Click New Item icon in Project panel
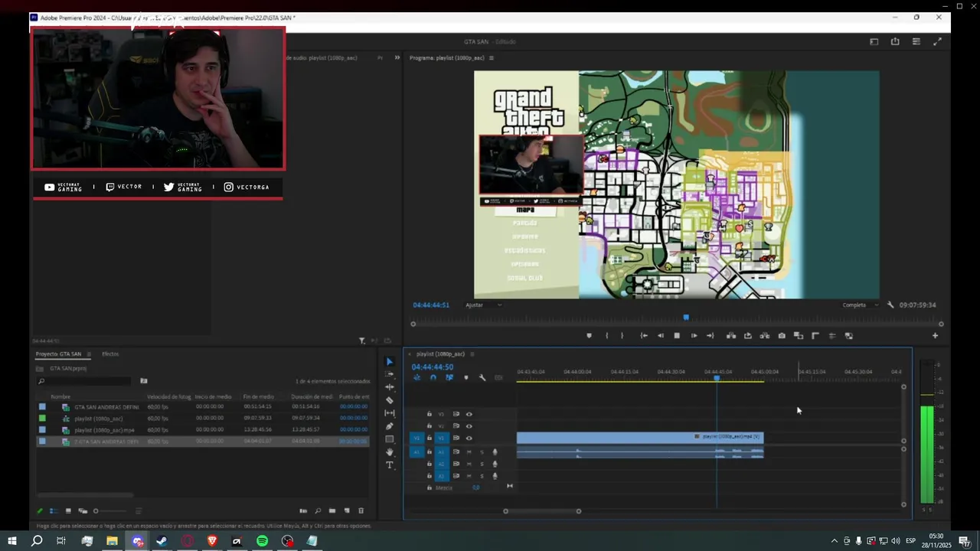This screenshot has width=980, height=551. tap(347, 510)
